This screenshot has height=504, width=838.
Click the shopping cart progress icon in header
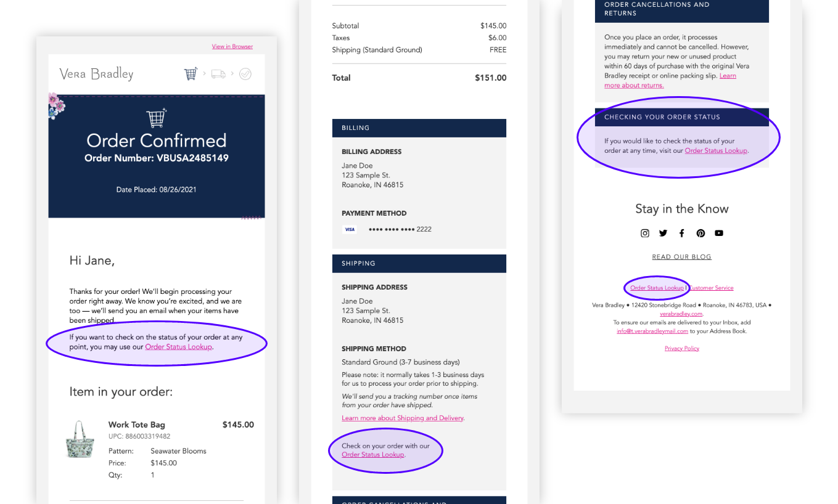click(191, 74)
